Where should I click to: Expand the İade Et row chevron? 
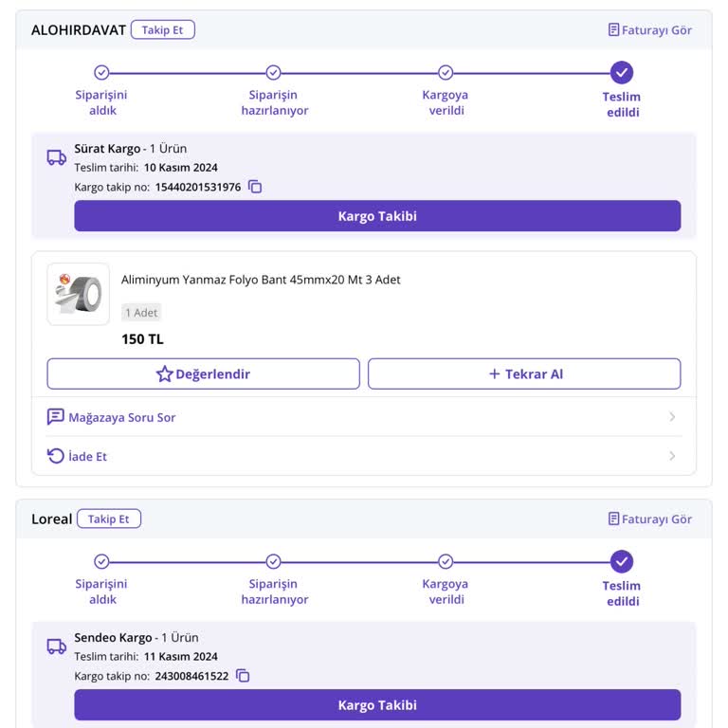[x=672, y=455]
